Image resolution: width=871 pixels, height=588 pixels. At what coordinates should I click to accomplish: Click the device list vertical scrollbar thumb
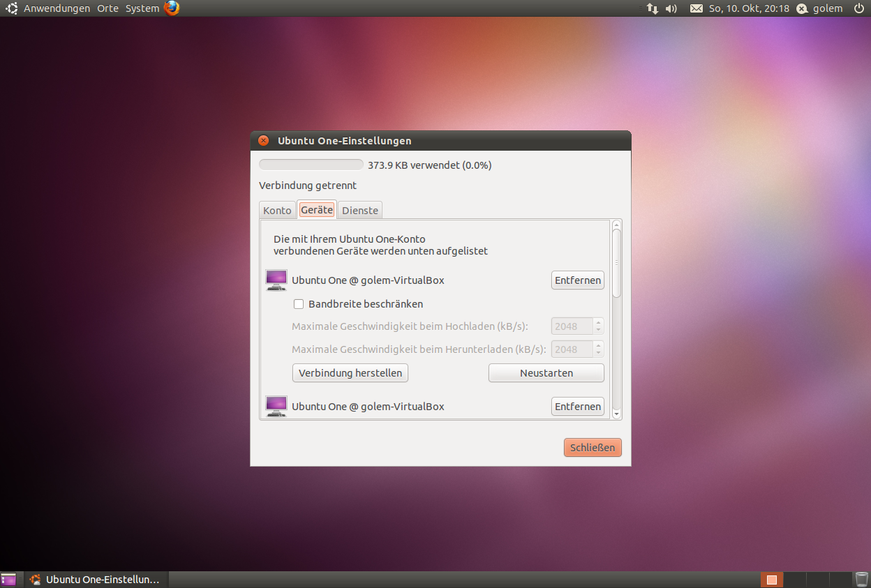616,264
